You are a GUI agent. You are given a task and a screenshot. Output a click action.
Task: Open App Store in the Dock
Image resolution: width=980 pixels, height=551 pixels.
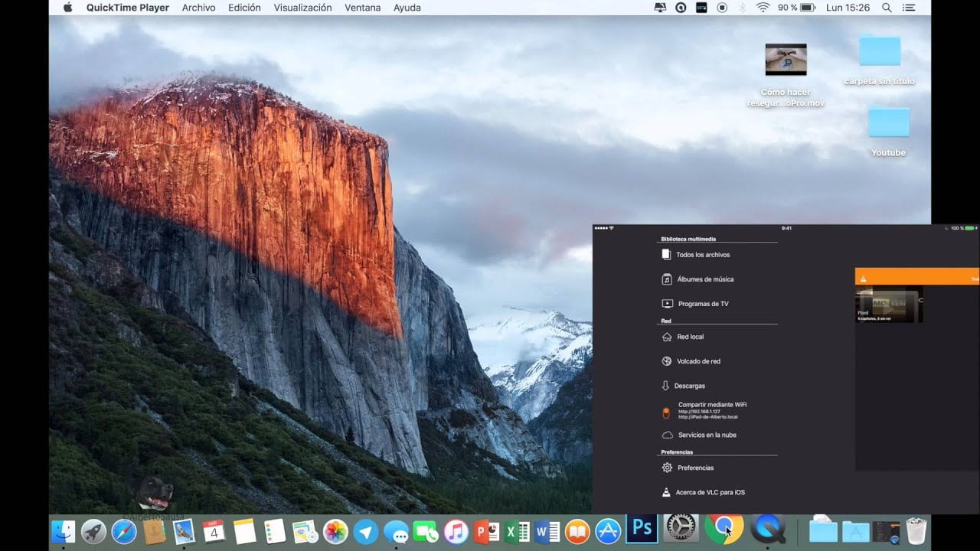(608, 530)
